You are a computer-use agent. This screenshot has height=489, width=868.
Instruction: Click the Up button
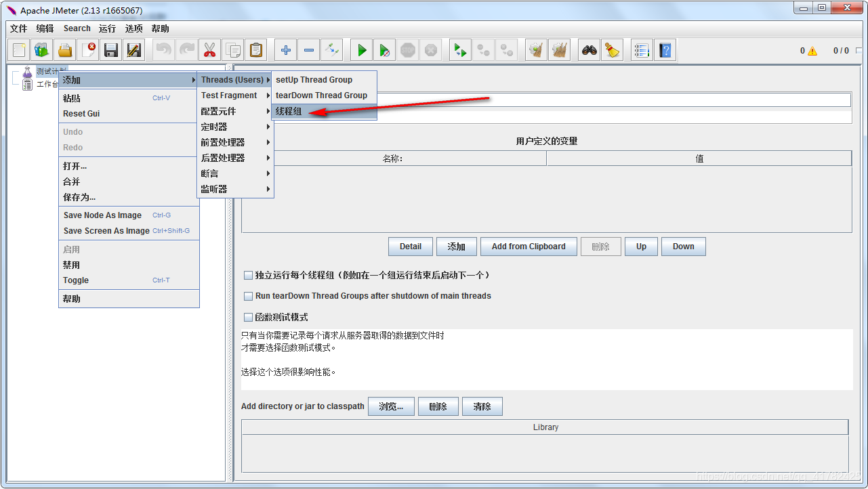point(641,247)
